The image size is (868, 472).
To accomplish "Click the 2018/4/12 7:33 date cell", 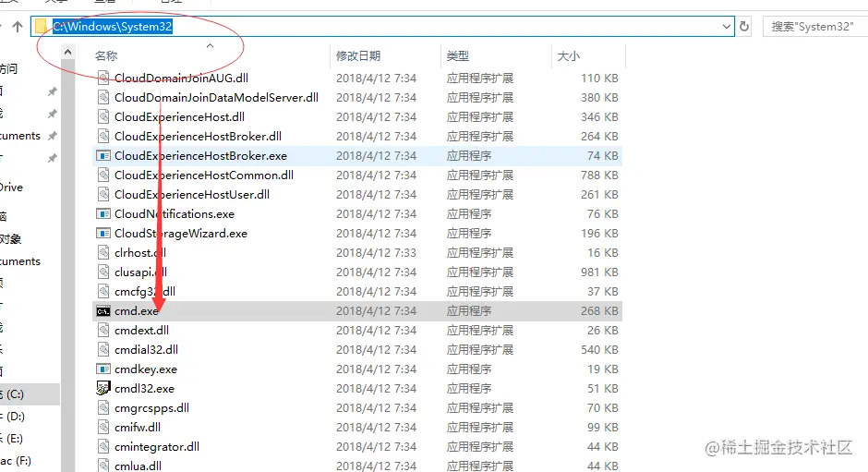I will 376,252.
